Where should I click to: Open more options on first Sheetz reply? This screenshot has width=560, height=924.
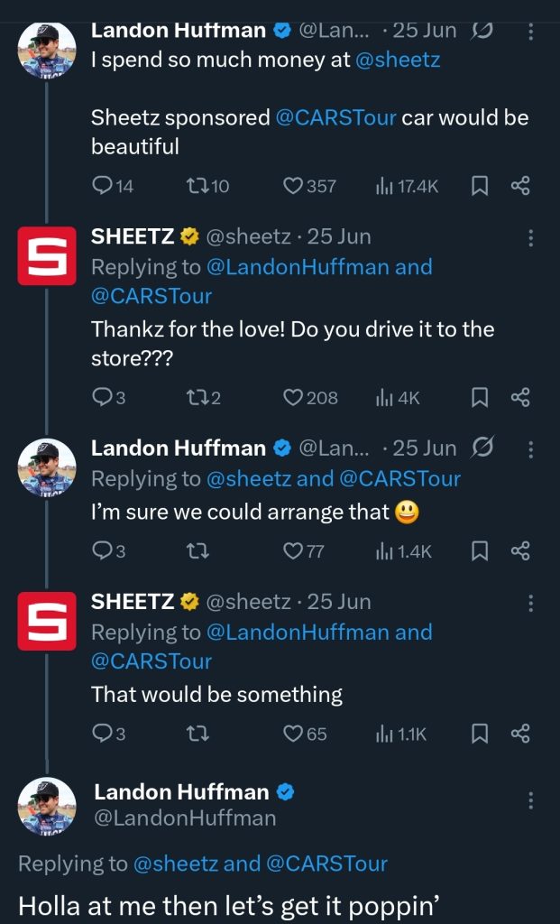coord(530,238)
